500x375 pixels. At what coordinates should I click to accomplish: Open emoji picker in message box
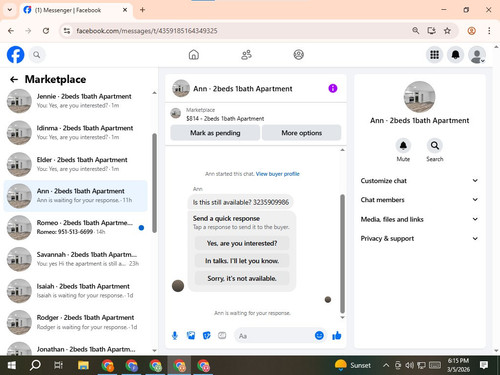[319, 335]
